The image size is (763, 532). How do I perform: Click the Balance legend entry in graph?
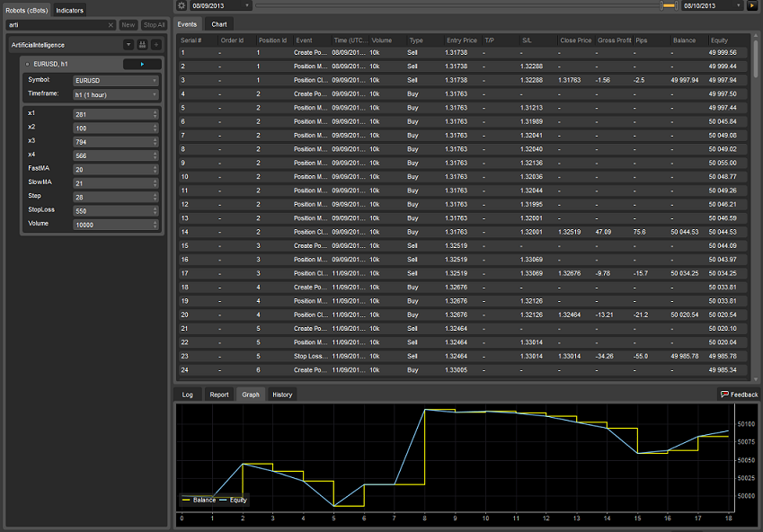199,500
